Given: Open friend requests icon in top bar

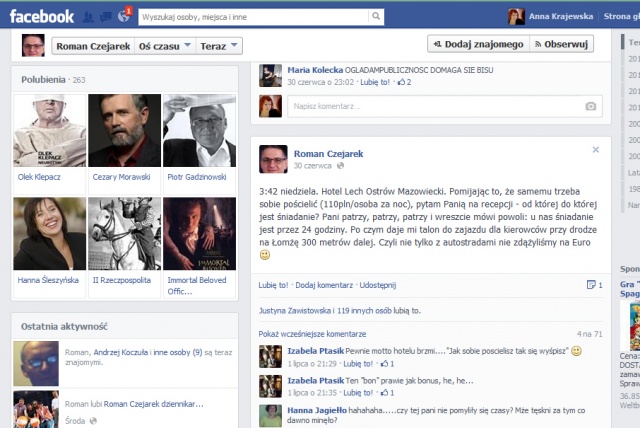Looking at the screenshot, I should (88, 16).
